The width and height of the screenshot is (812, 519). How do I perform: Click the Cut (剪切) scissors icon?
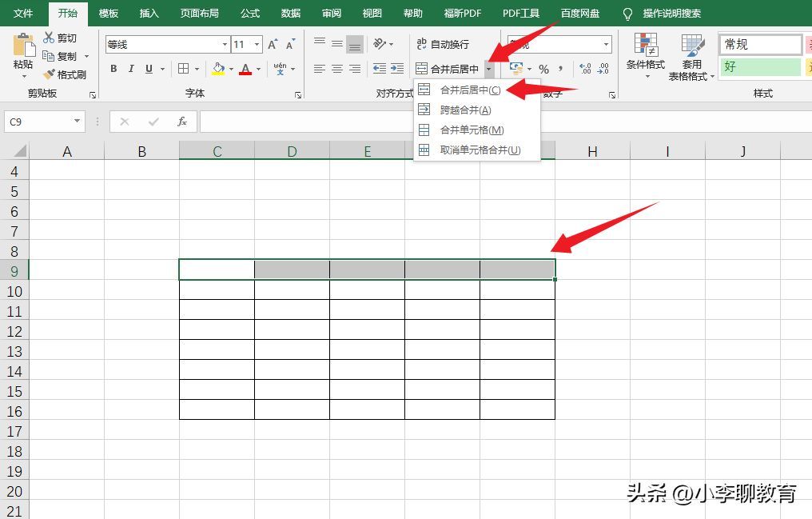click(x=49, y=38)
